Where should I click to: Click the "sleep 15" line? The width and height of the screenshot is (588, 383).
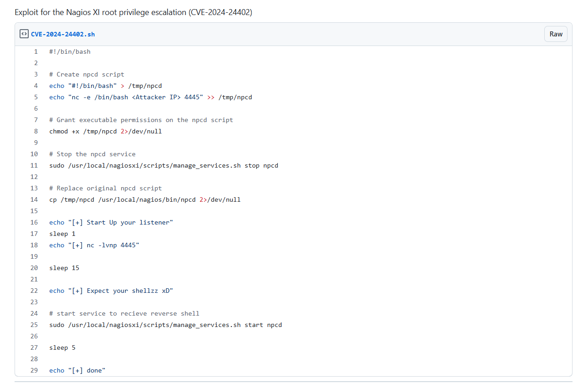[x=64, y=268]
